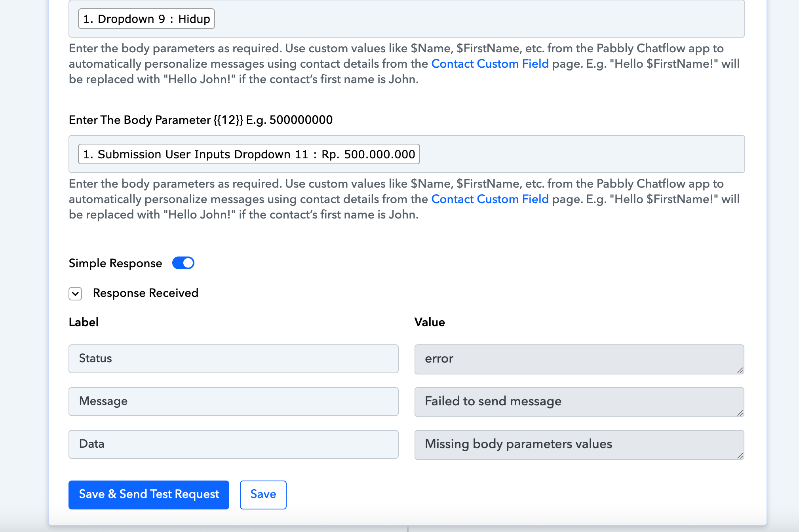The width and height of the screenshot is (799, 532).
Task: Select Submission User Inputs Dropdown 11 tag
Action: [249, 154]
